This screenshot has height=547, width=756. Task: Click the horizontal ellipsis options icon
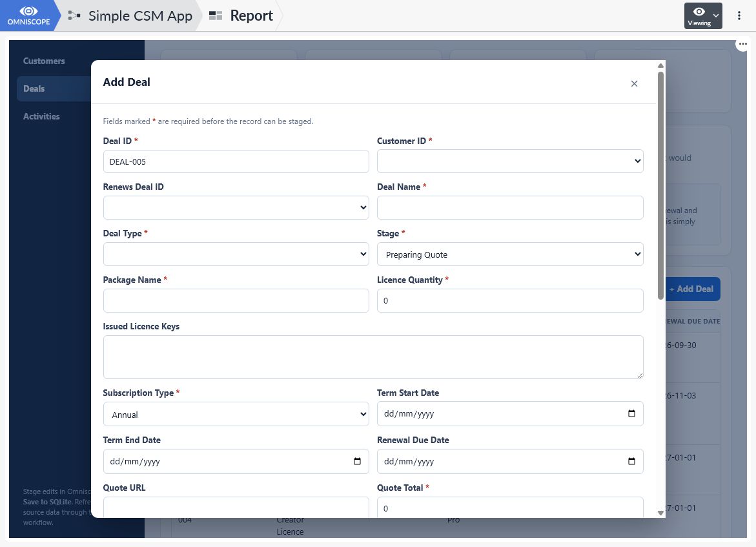pyautogui.click(x=742, y=44)
